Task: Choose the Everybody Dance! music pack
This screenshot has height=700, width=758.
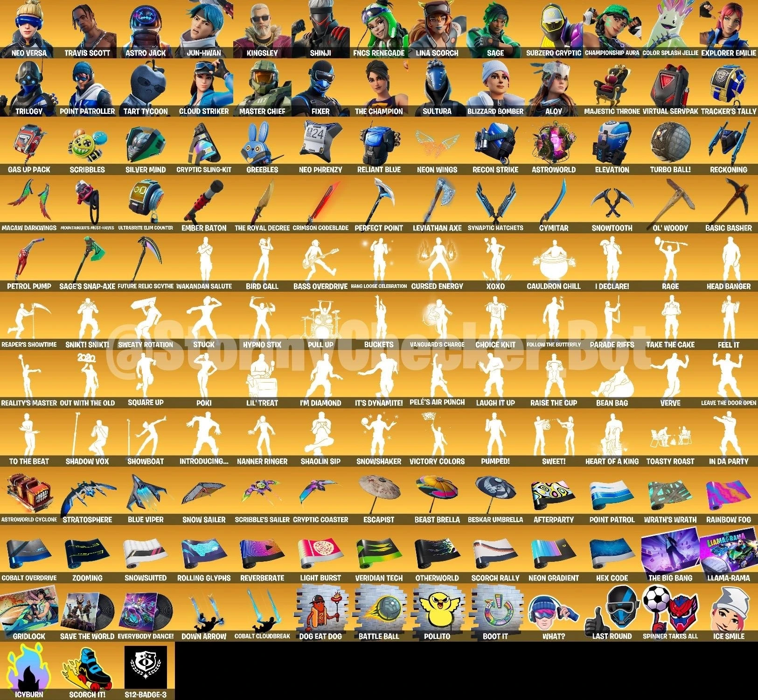Action: tap(146, 612)
